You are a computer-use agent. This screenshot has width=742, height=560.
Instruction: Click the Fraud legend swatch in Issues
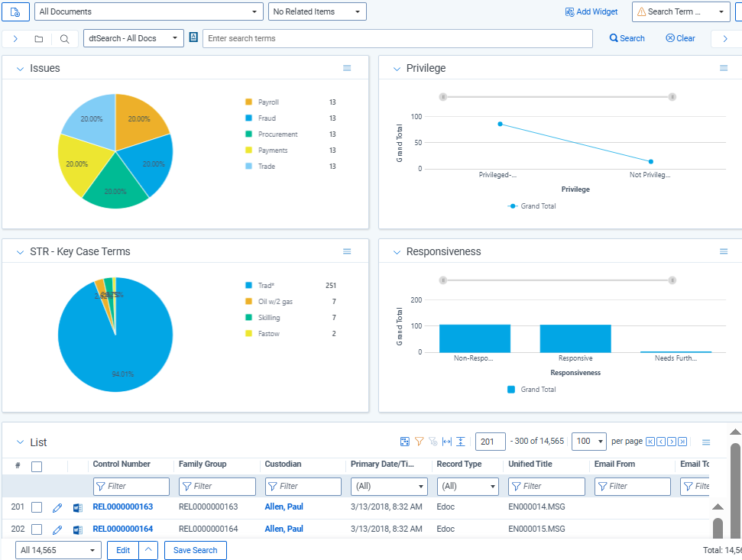pos(248,118)
